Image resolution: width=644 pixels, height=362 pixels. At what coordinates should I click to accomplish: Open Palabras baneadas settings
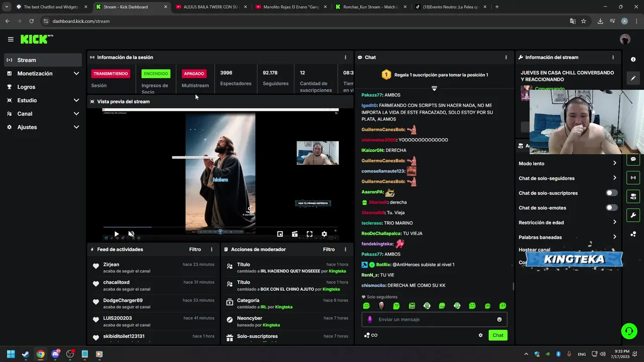(x=568, y=237)
